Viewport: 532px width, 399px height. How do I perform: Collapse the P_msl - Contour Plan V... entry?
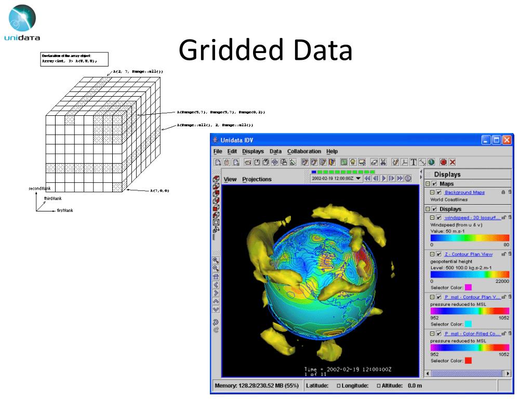tap(432, 297)
